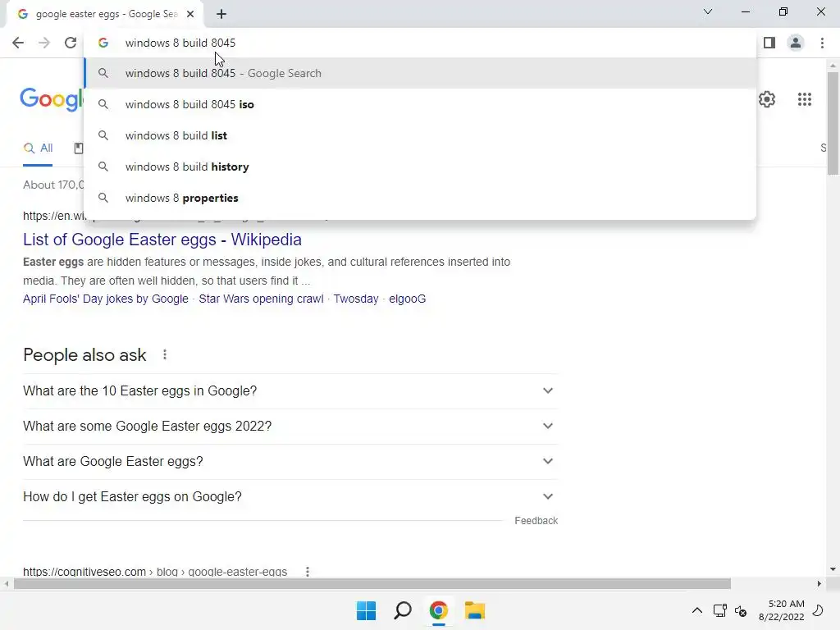The height and width of the screenshot is (630, 840).
Task: Go back to the previous page
Action: pos(18,43)
